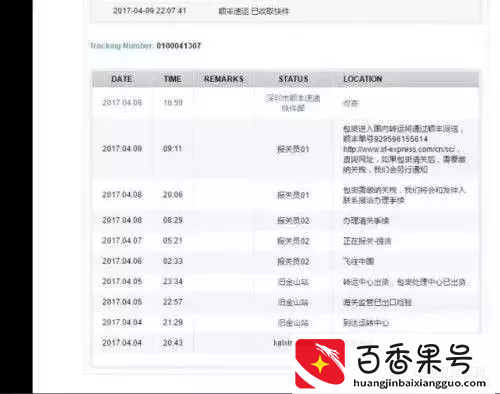500x394 pixels.
Task: Click the 深圳市顺丰速递 status cell
Action: (x=293, y=103)
